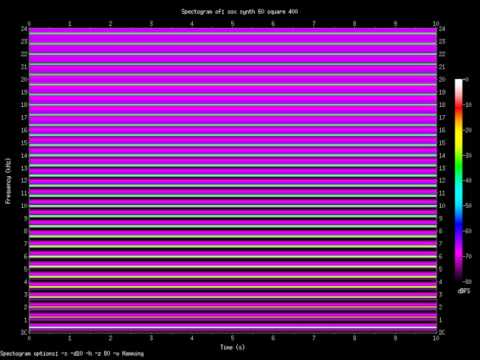Click the 'Frequency (kHz)' axis label
This screenshot has width=480, height=360.
[8, 181]
